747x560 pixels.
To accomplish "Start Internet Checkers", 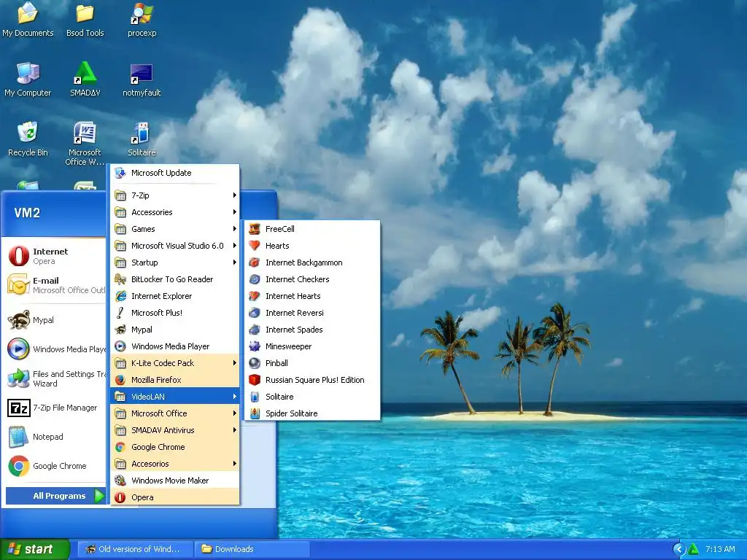I will point(312,279).
